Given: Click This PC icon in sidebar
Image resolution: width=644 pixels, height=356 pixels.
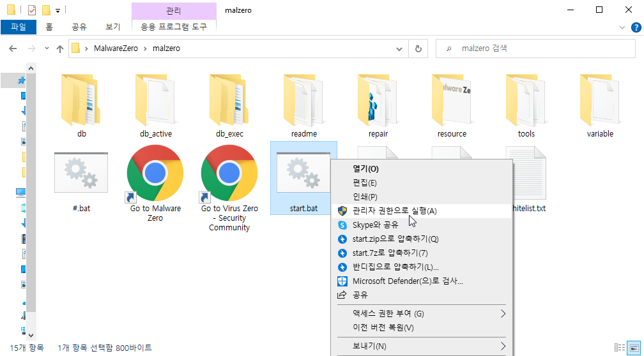Looking at the screenshot, I should (21, 191).
